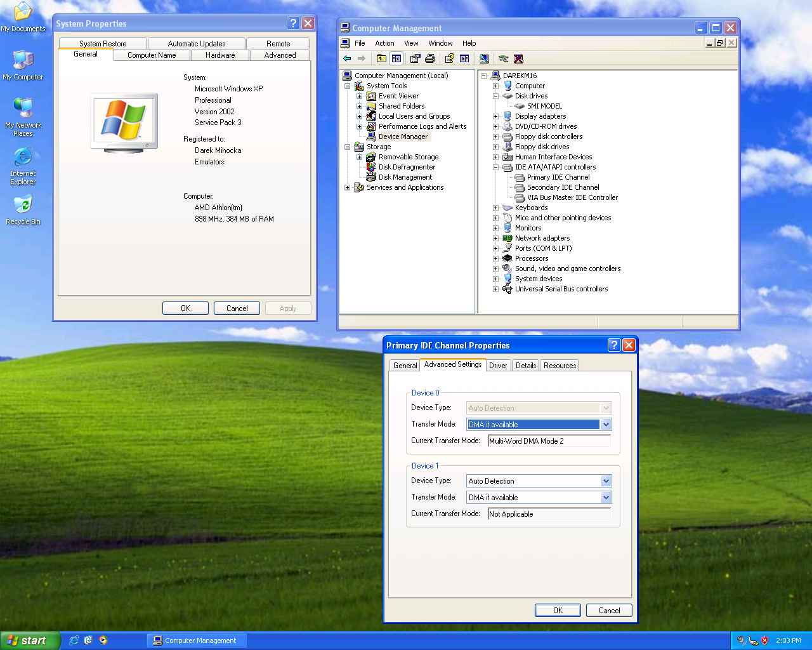This screenshot has height=650, width=812.
Task: Click Device 0 Current Transfer Mode field
Action: pyautogui.click(x=549, y=441)
